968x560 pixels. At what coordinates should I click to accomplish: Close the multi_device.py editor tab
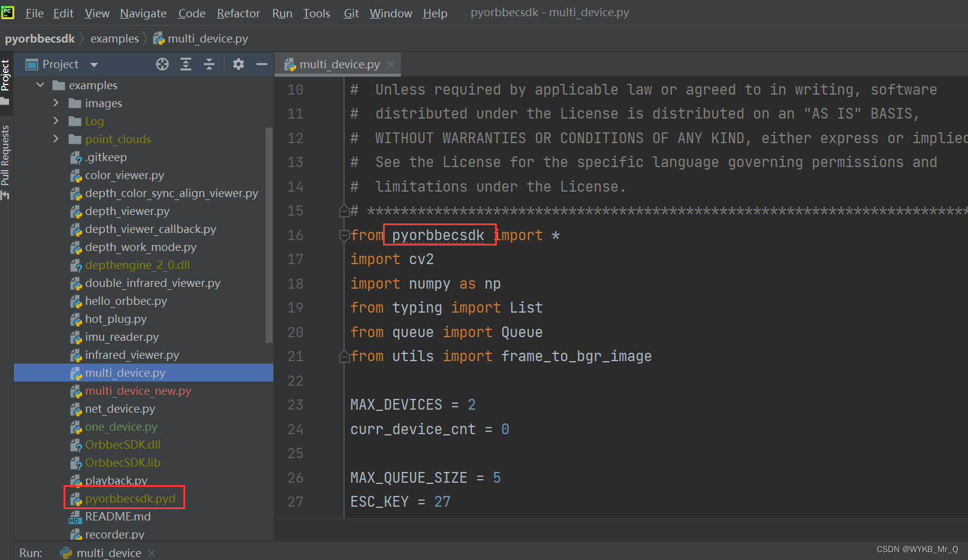391,64
